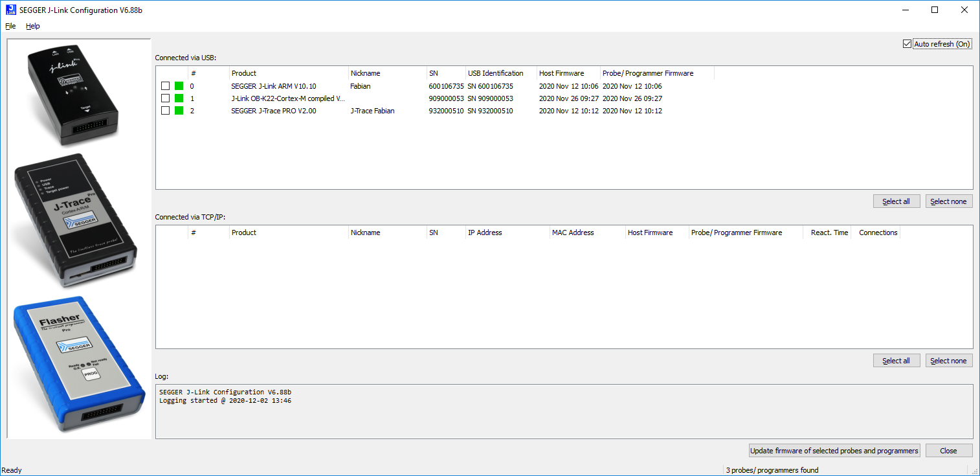
Task: Check the box for SEGGER J-Link ARM V10.10
Action: coord(166,86)
